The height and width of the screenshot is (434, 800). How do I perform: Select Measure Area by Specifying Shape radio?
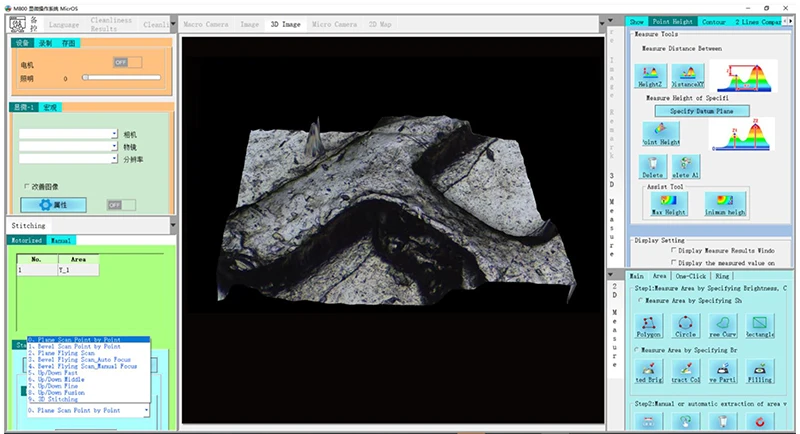(640, 300)
